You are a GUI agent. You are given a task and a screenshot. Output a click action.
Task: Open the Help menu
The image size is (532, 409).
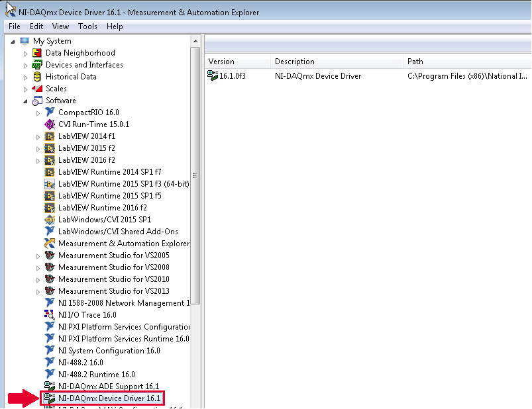pyautogui.click(x=115, y=26)
